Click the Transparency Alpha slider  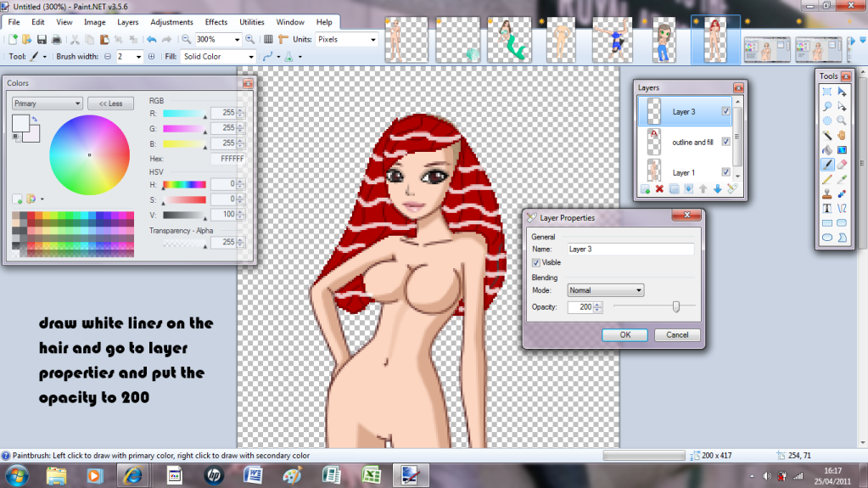(x=184, y=244)
